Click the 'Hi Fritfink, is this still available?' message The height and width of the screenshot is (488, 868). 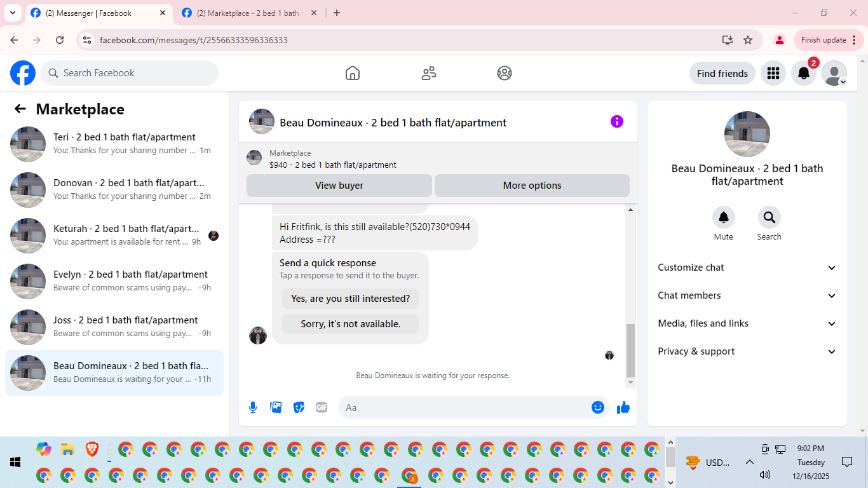tap(375, 233)
